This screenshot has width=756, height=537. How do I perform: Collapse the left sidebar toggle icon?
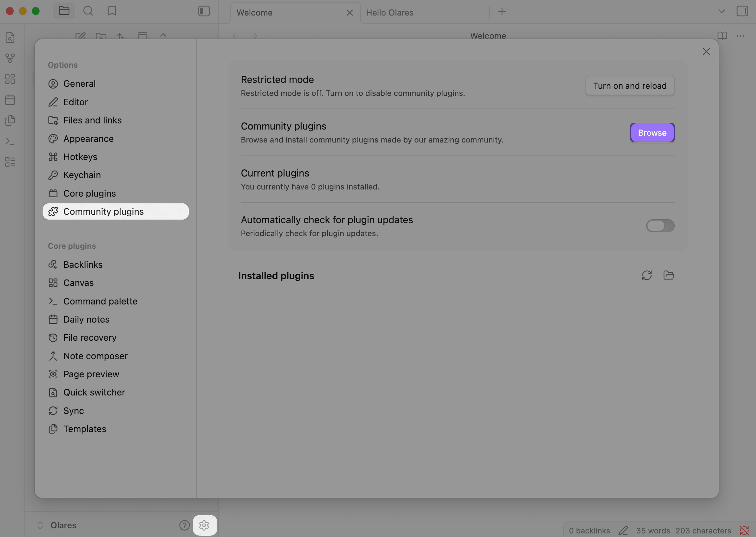pos(204,11)
